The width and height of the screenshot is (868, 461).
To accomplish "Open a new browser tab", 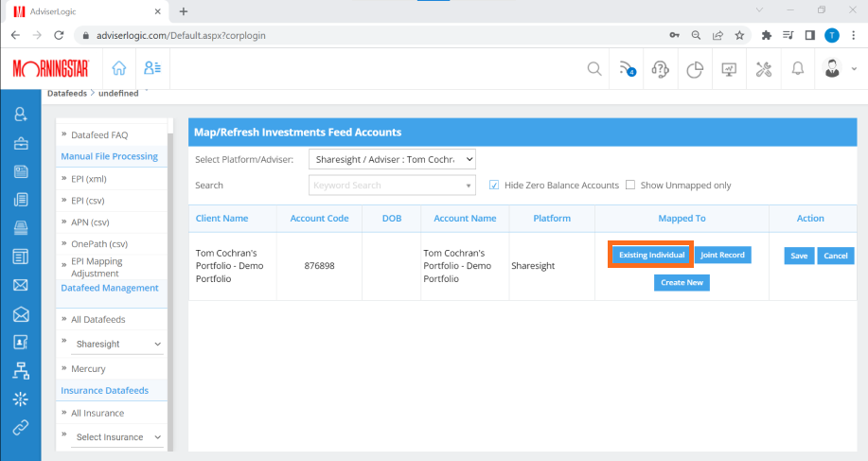I will 184,11.
